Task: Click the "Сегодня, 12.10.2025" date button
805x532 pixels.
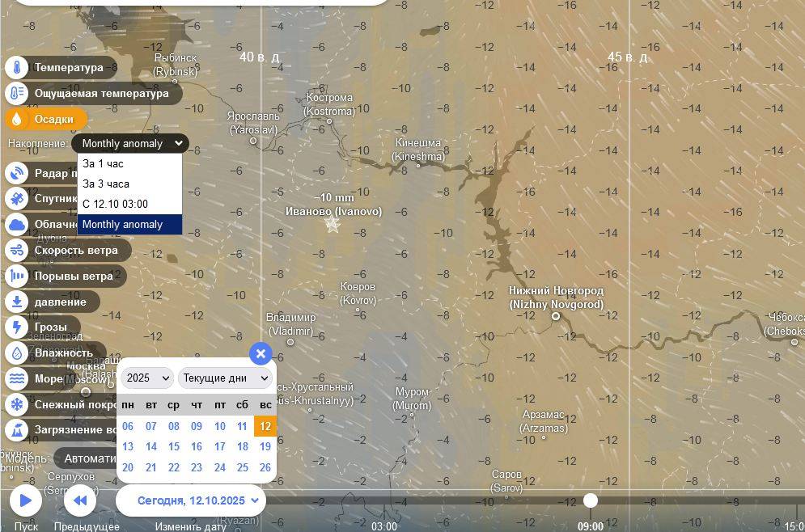Action: (x=191, y=500)
